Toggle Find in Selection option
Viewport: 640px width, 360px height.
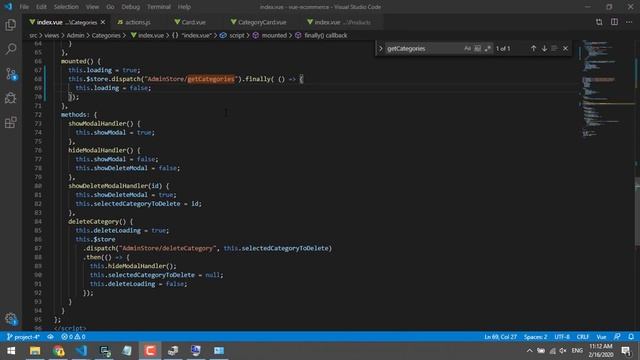(554, 49)
